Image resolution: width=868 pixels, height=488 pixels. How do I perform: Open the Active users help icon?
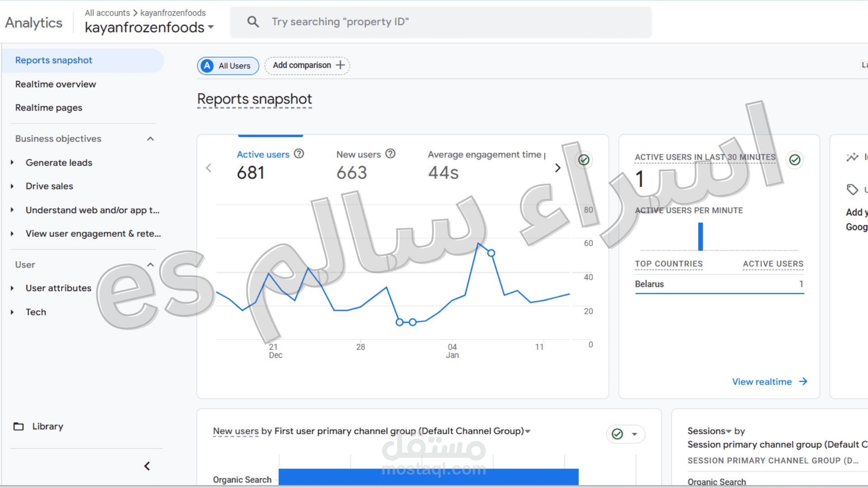[299, 154]
